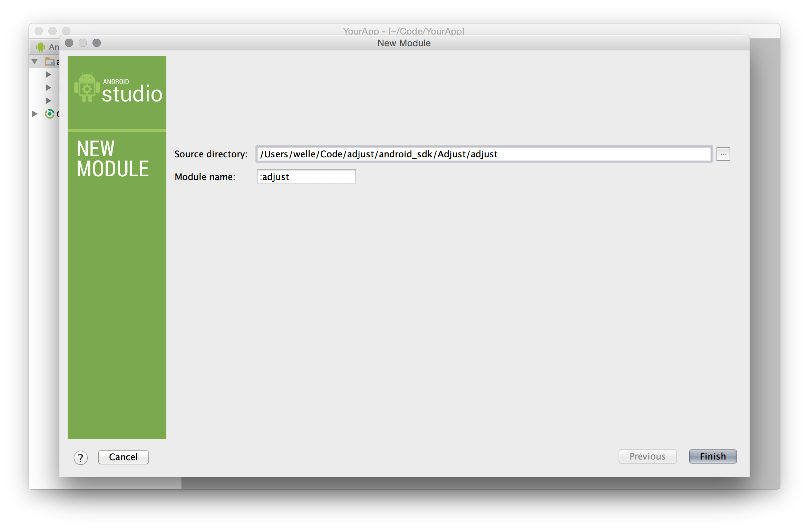Click the New Module dialog title bar

pyautogui.click(x=404, y=43)
